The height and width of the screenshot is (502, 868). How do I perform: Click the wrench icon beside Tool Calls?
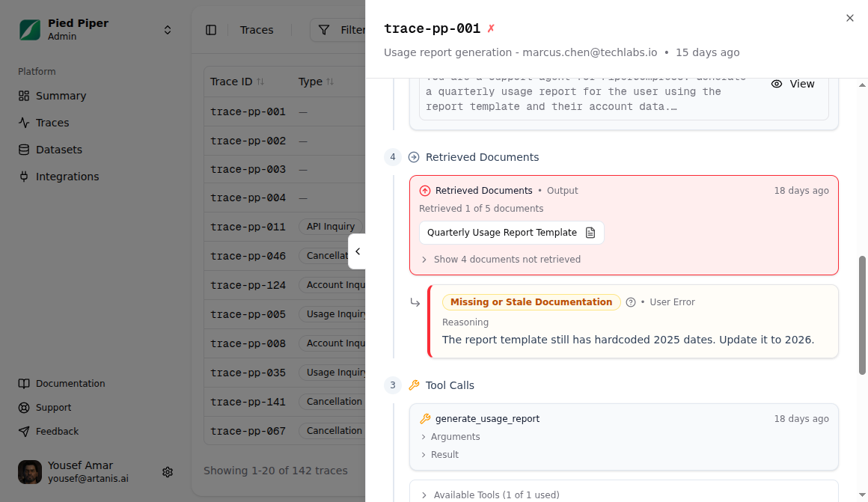click(x=414, y=385)
